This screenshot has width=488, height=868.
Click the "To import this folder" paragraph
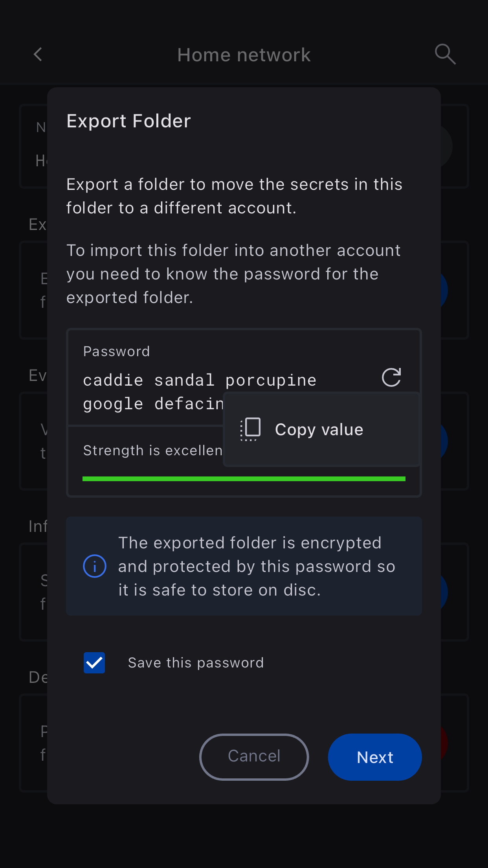tap(233, 274)
